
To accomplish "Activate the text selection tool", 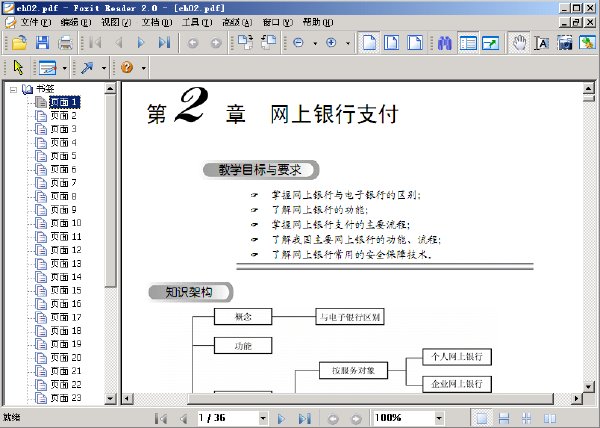I will click(x=541, y=43).
